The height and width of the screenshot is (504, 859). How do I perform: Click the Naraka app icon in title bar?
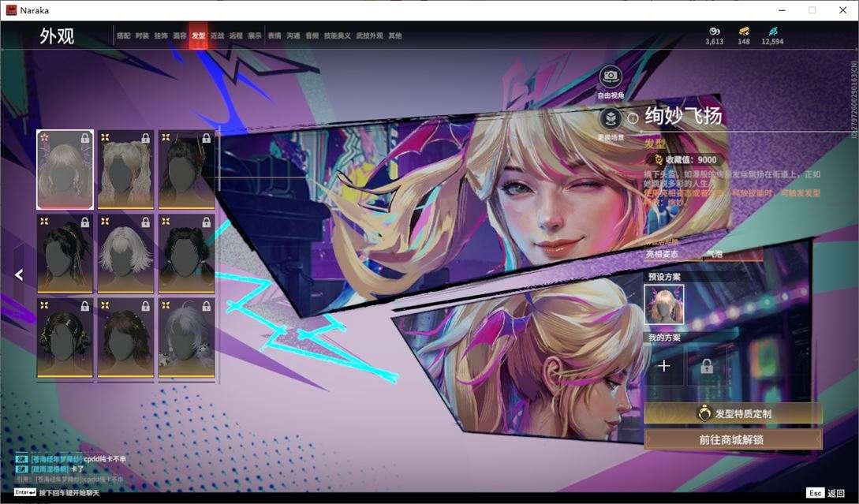tap(11, 10)
